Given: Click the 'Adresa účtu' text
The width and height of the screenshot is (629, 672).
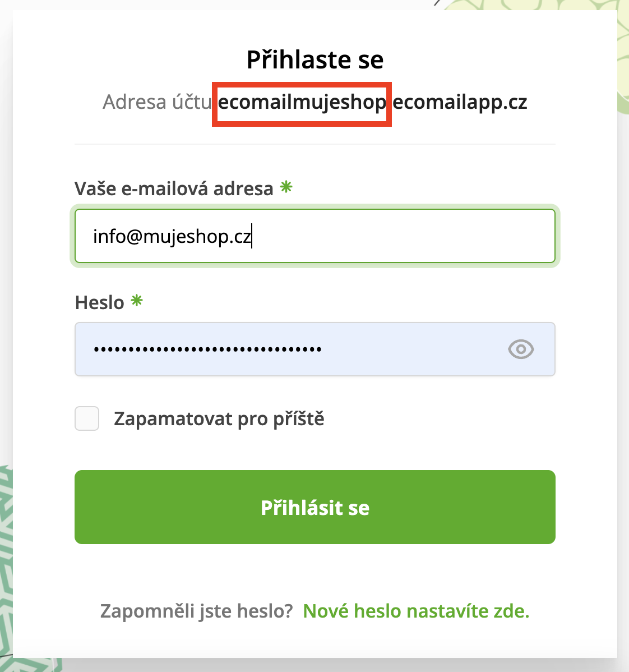Looking at the screenshot, I should click(157, 103).
